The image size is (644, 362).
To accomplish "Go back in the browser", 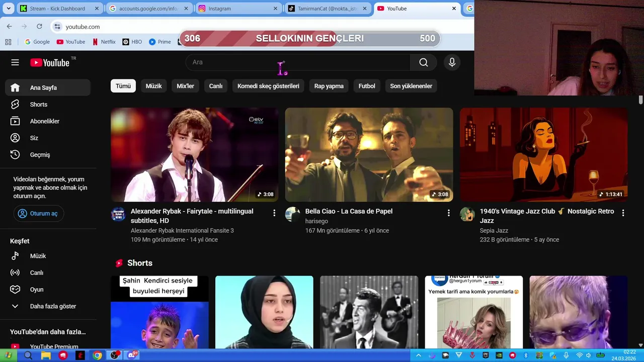I will click(9, 27).
